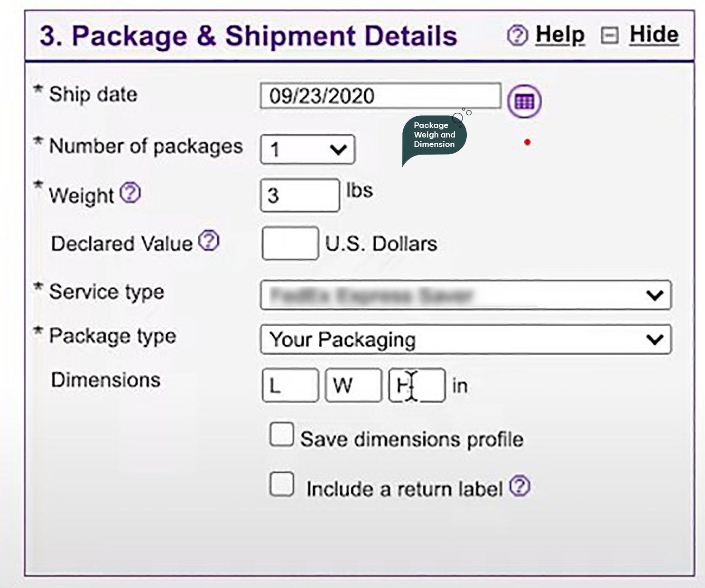The image size is (705, 588).
Task: Click the Height dimension field
Action: (417, 386)
